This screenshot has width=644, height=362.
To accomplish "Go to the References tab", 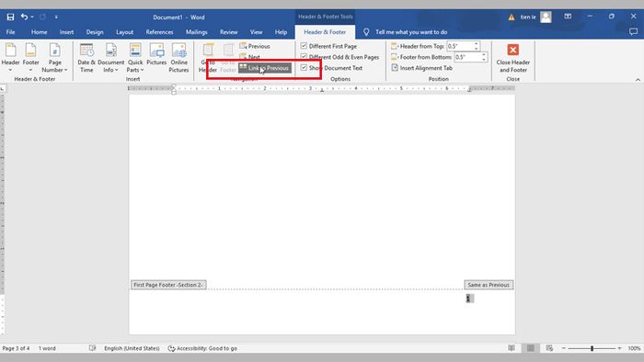I will tap(159, 32).
